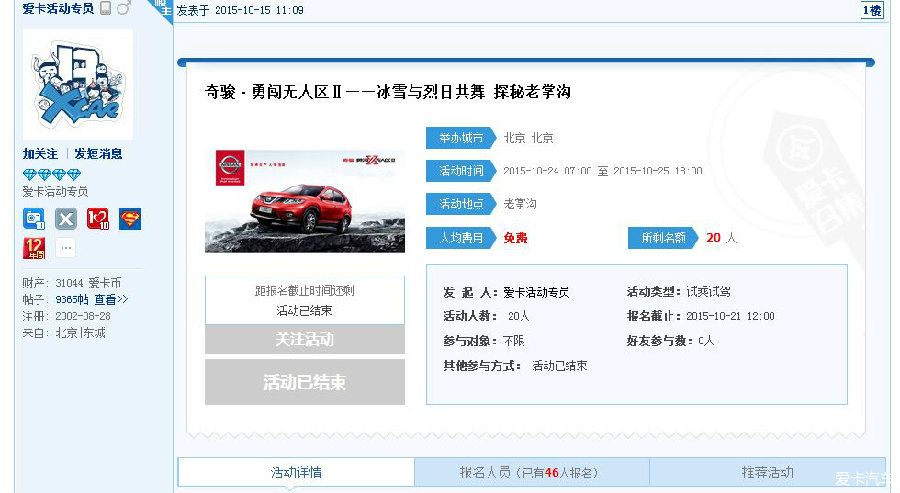Select the 发起人 爱卡活动专员 text
Image resolution: width=900 pixels, height=493 pixels.
[506, 292]
